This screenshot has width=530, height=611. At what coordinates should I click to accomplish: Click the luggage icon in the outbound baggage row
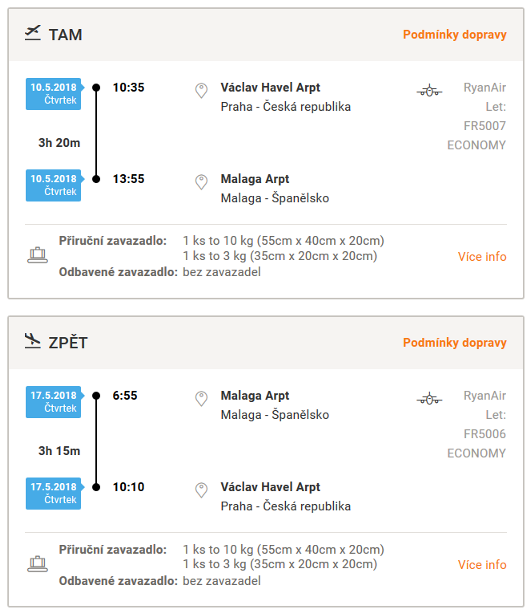tap(37, 255)
